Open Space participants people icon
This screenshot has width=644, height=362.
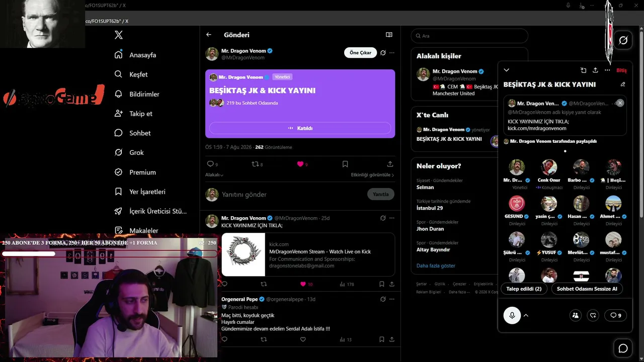(x=576, y=315)
